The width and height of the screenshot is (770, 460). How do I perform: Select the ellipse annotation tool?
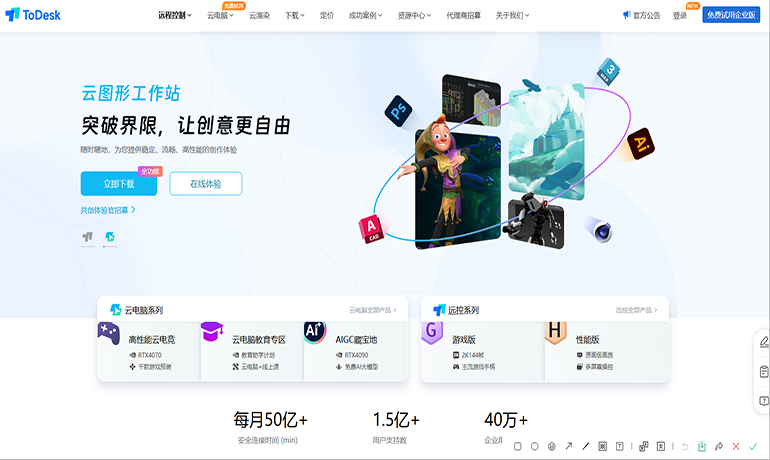coord(535,446)
